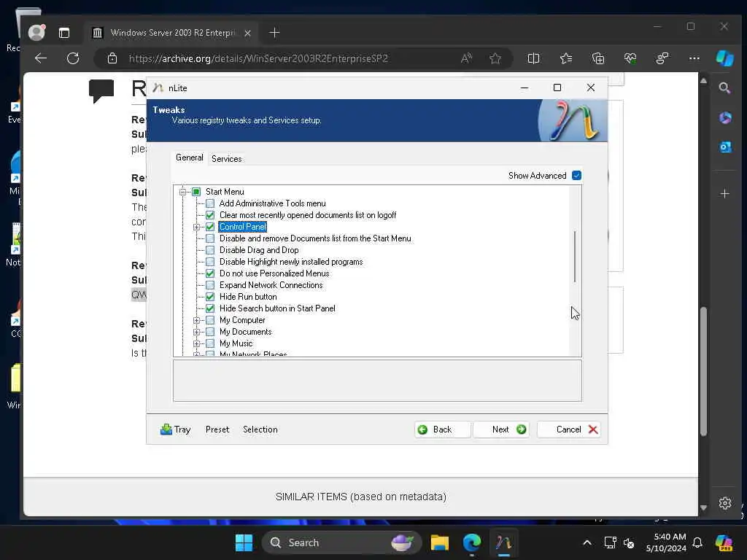Screen dimensions: 747x560
Task: Expand the My Documents tree node
Action: pyautogui.click(x=196, y=332)
